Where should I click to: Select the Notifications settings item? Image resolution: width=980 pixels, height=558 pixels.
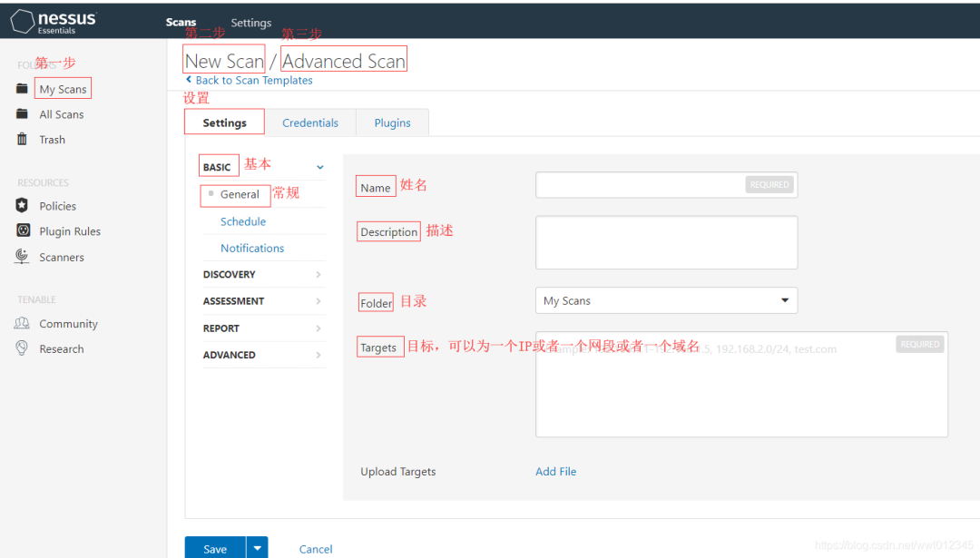tap(252, 248)
